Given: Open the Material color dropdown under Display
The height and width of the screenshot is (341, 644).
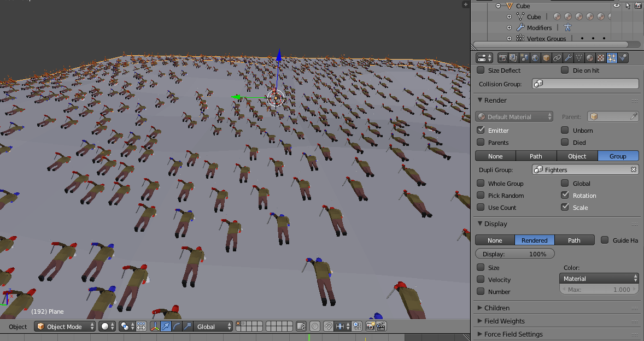Looking at the screenshot, I should [x=599, y=278].
